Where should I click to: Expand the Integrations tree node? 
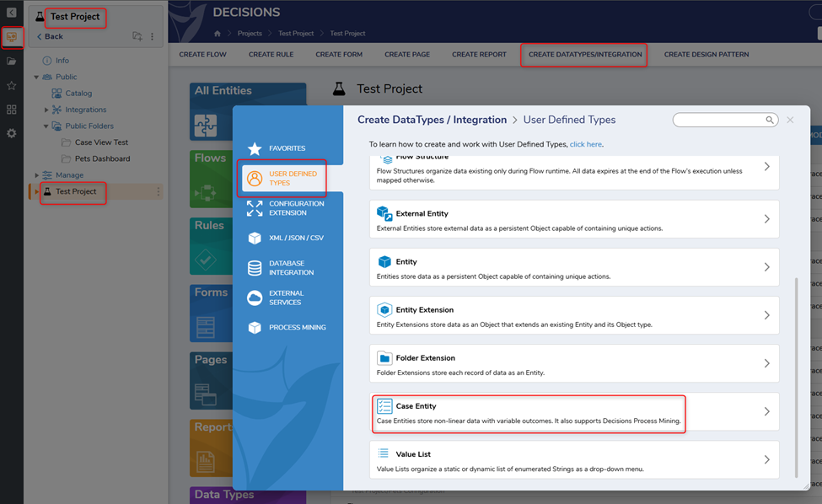(x=46, y=110)
